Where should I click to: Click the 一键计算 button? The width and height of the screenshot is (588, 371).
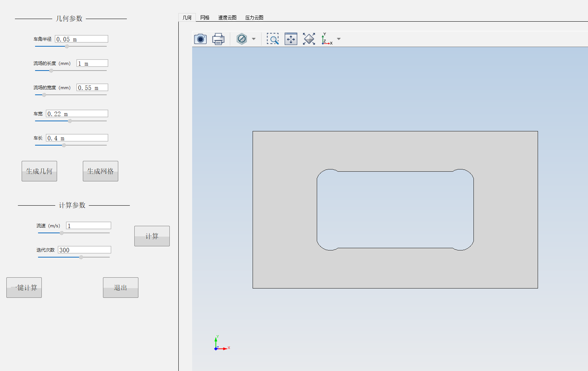click(24, 287)
